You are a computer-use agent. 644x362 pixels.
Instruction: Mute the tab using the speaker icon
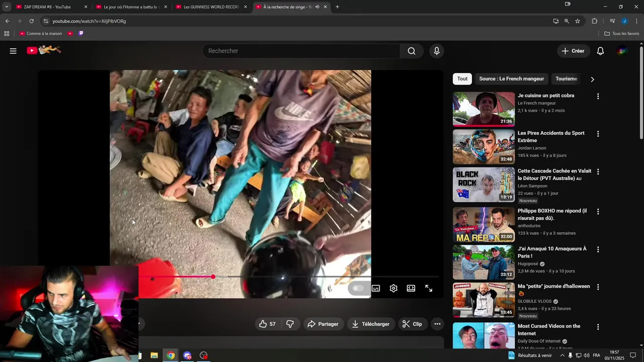pyautogui.click(x=317, y=7)
